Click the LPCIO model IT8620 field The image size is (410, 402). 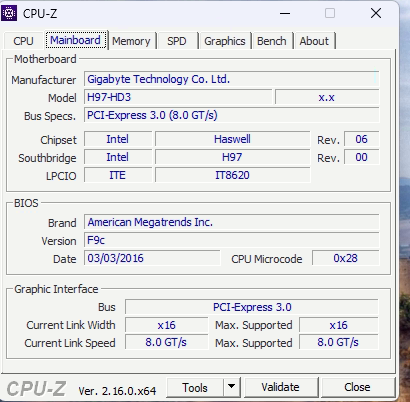232,175
